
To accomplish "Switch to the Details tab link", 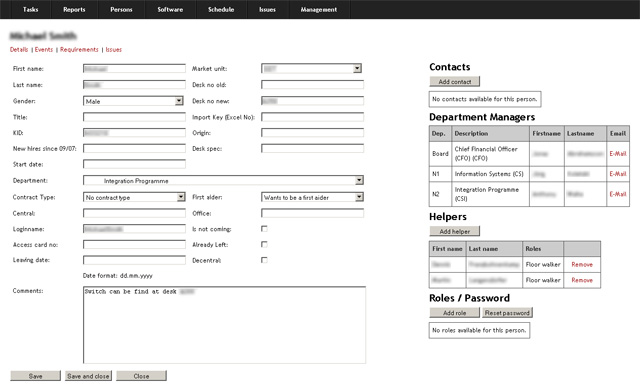I will point(19,49).
